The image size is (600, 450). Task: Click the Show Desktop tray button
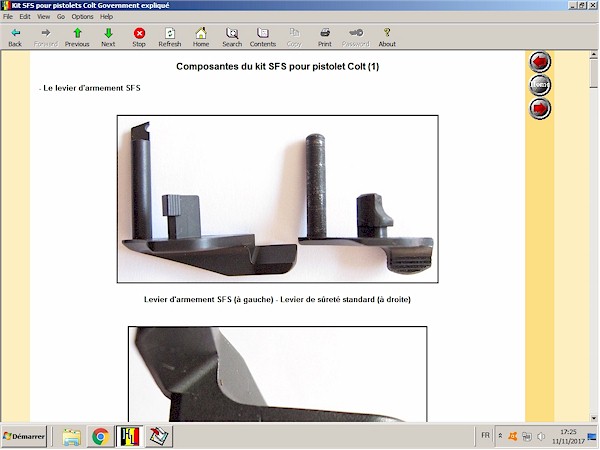click(592, 436)
